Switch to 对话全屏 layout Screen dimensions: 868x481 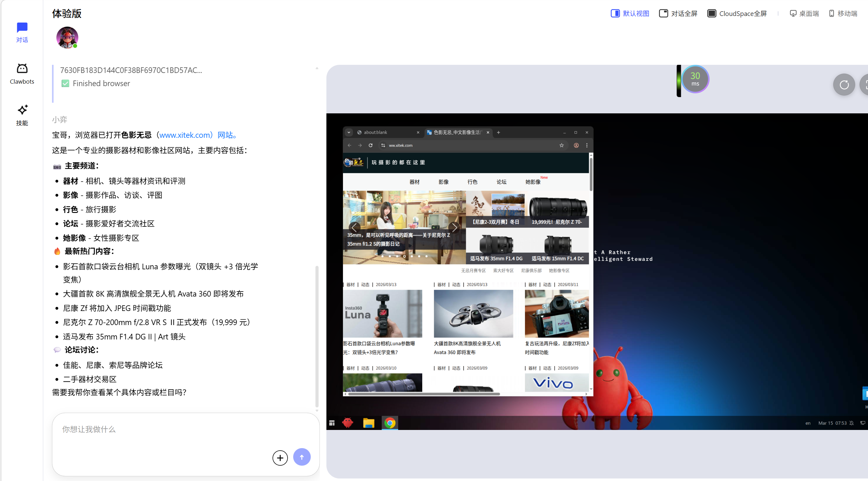[x=678, y=13]
